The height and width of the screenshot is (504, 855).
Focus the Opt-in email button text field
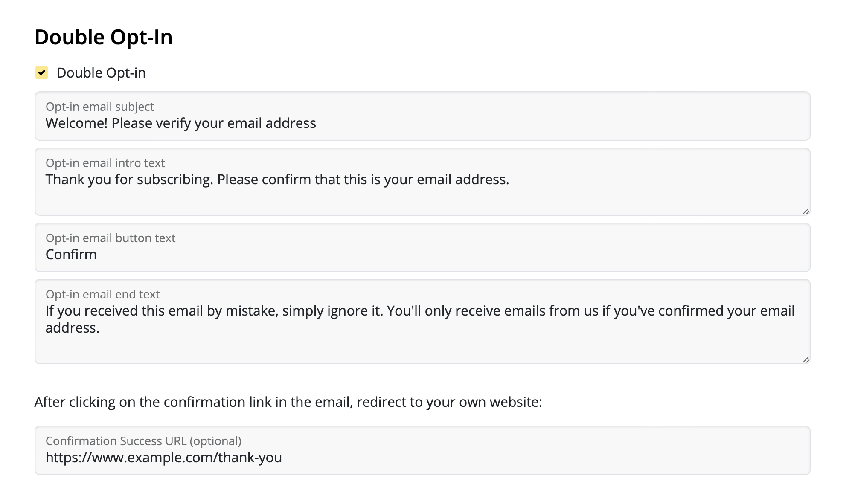point(422,247)
